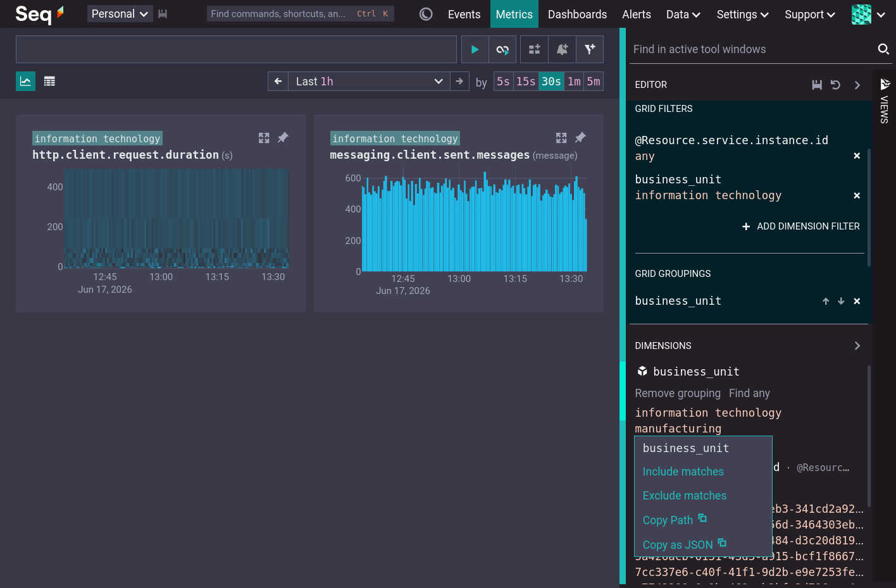Enable auto-refresh loop icon
This screenshot has height=588, width=896.
pos(502,49)
